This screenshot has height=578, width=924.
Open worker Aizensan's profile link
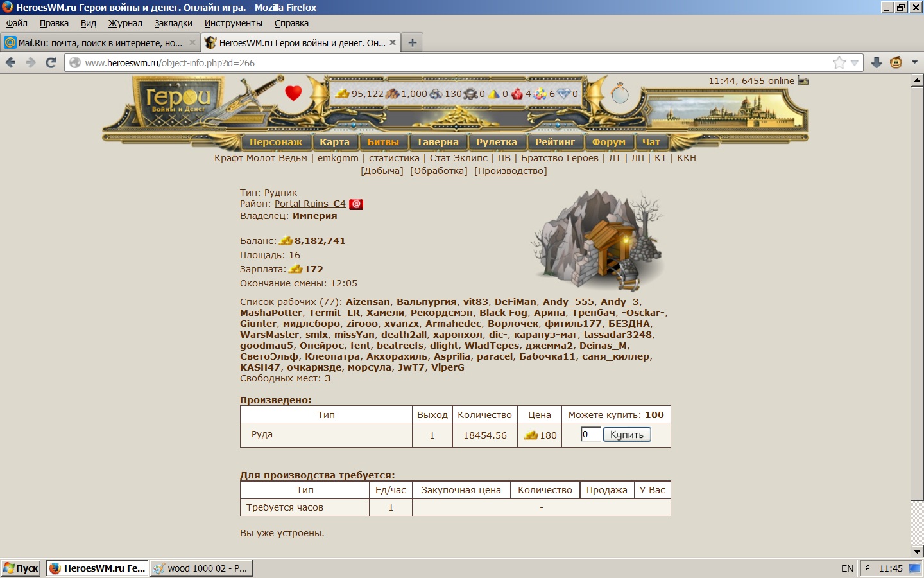point(368,302)
